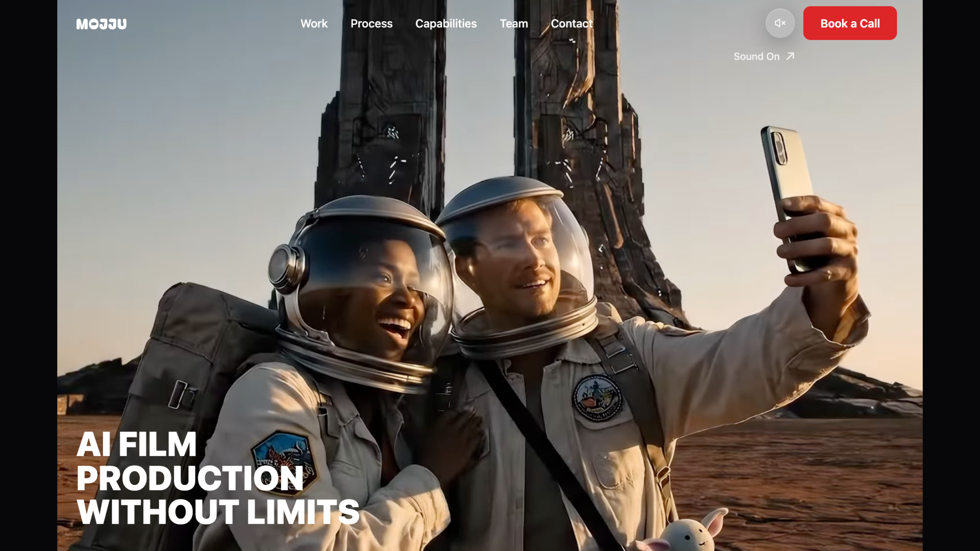This screenshot has height=551, width=980.
Task: Click the PRODUCTION headline word
Action: (189, 478)
